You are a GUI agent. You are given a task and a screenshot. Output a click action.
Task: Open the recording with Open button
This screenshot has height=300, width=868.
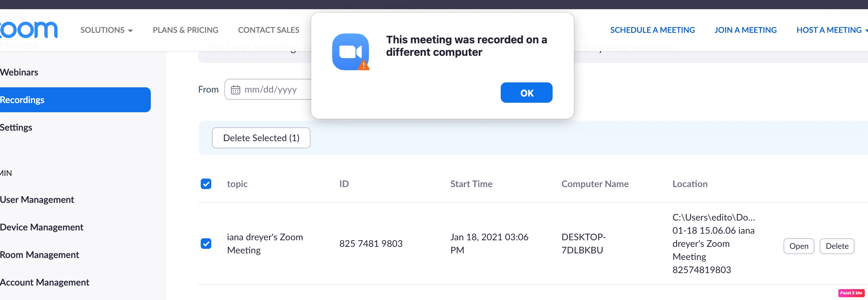tap(799, 246)
